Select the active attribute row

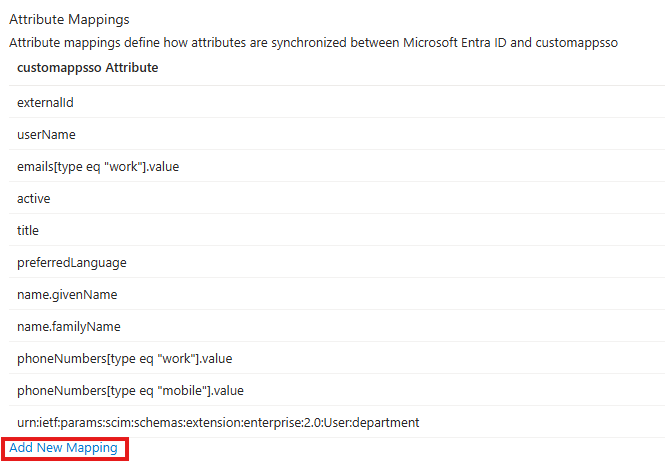pyautogui.click(x=34, y=198)
